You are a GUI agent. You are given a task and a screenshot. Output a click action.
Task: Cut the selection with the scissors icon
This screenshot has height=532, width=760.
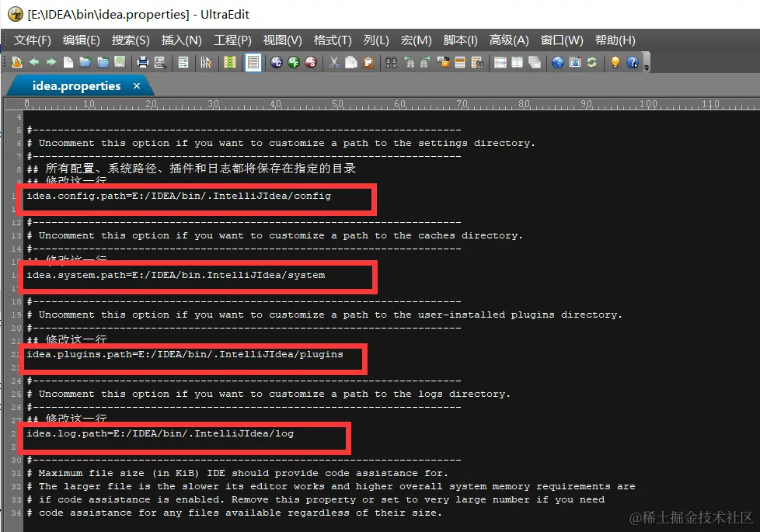click(x=334, y=62)
